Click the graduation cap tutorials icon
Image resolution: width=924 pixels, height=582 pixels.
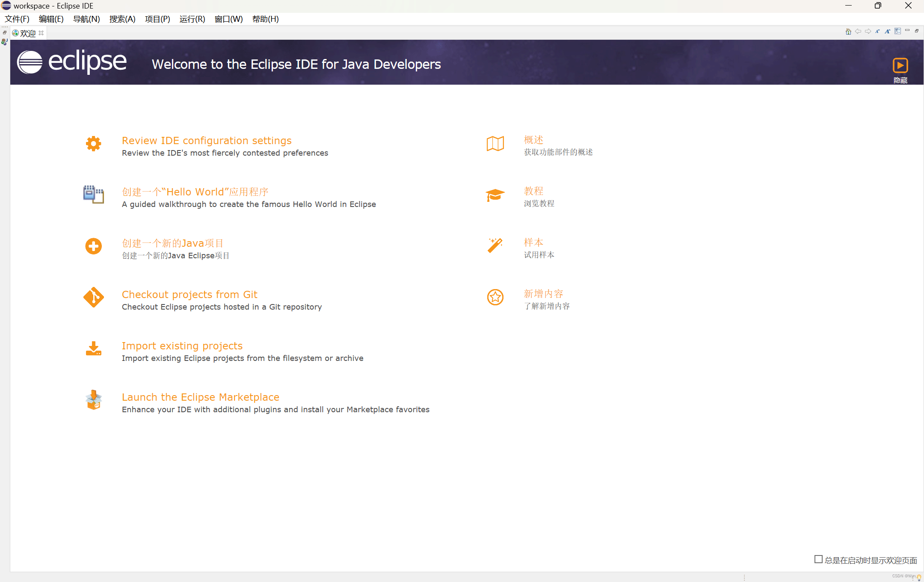click(x=495, y=195)
